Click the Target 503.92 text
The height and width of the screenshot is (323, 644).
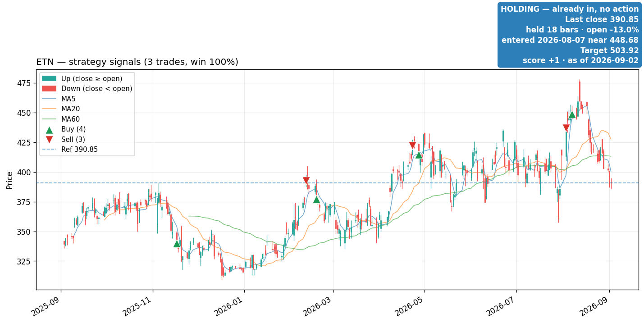[609, 50]
